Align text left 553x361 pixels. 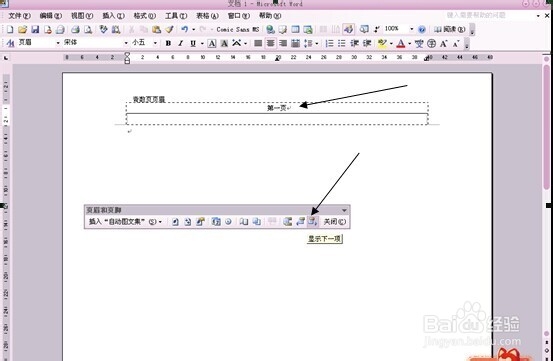258,43
